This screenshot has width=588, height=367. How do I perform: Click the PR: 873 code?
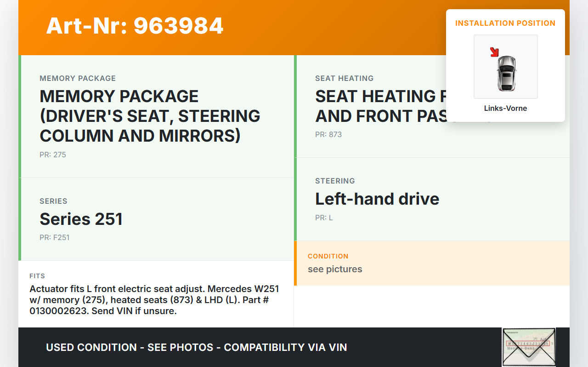point(328,135)
